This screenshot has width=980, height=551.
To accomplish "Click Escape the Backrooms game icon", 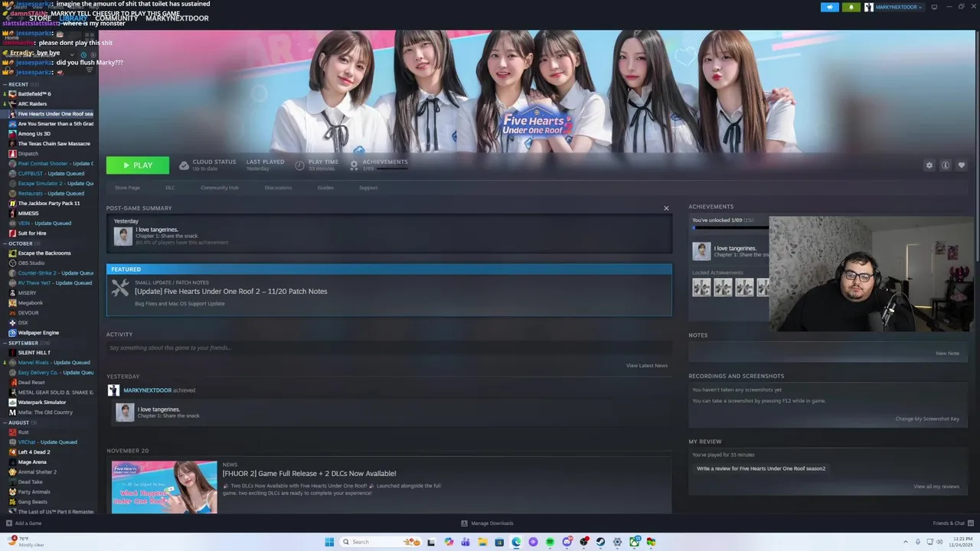I will pyautogui.click(x=12, y=253).
